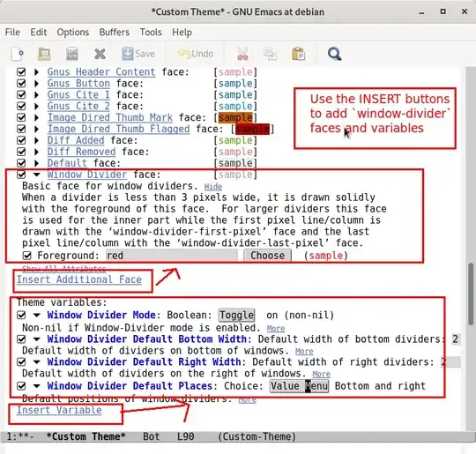Image resolution: width=476 pixels, height=454 pixels.
Task: Expand the Image Dired Thumb Flagged triangle
Action: click(36, 129)
